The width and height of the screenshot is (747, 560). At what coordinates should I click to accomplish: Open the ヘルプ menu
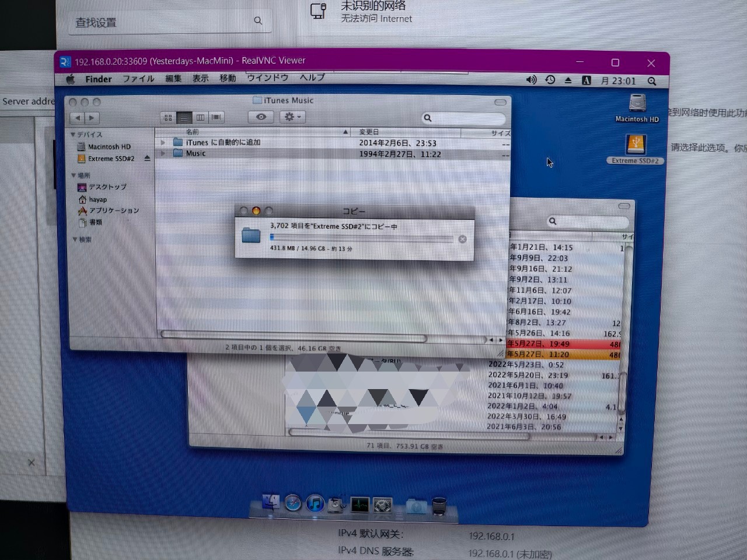[x=312, y=78]
